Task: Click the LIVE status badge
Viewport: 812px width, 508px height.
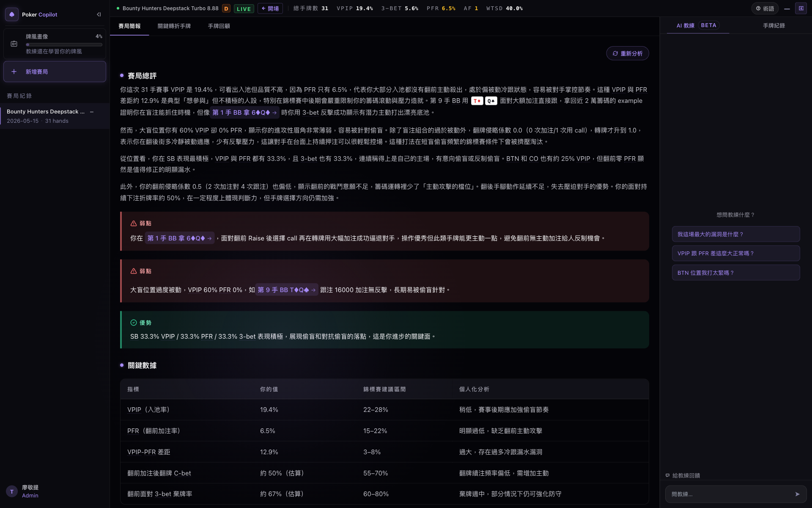Action: click(x=244, y=8)
